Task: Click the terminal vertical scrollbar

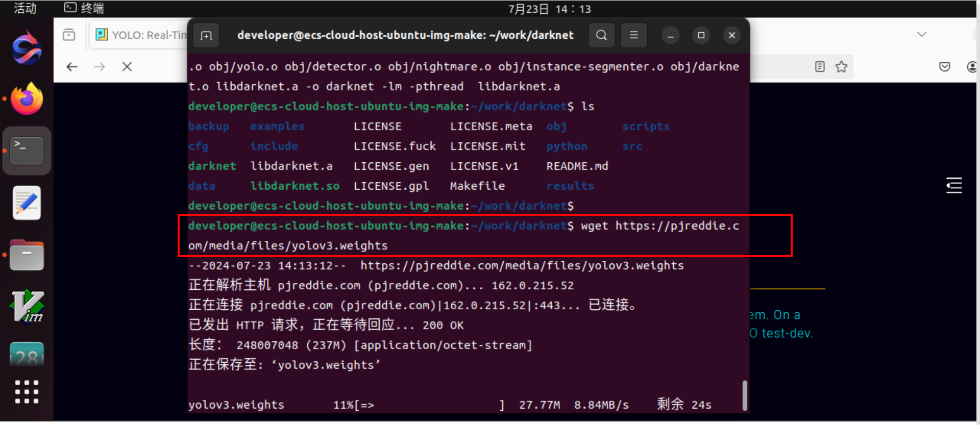Action: 745,395
